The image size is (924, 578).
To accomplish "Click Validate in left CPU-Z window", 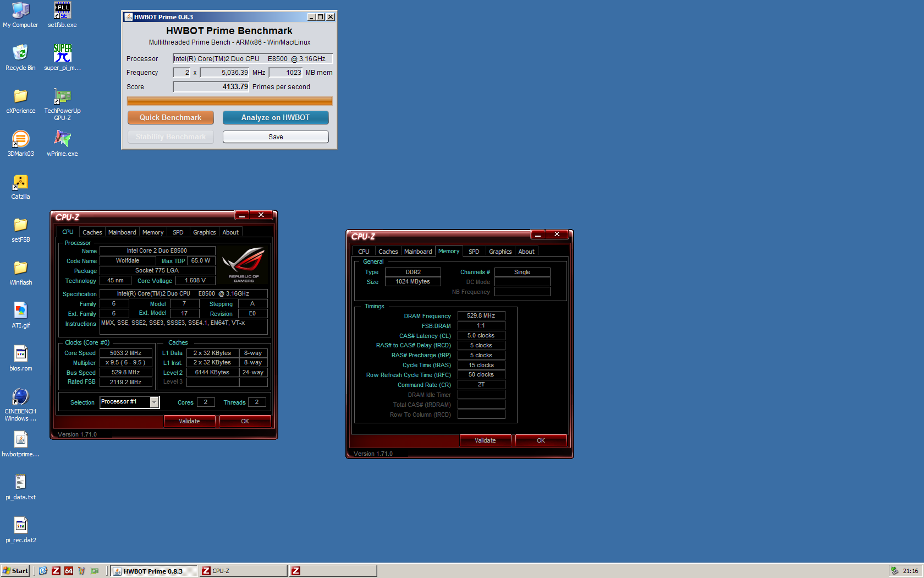I will [189, 421].
